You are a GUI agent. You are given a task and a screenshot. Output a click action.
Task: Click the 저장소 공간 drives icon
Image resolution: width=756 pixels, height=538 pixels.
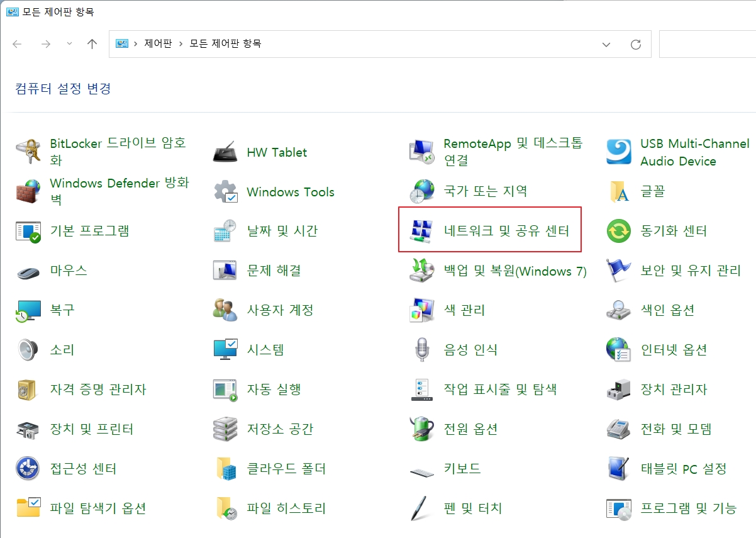[225, 429]
